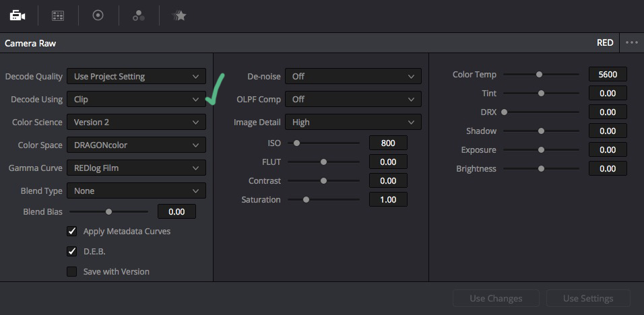The width and height of the screenshot is (644, 315).
Task: Click the ISO slider handle
Action: pyautogui.click(x=296, y=143)
